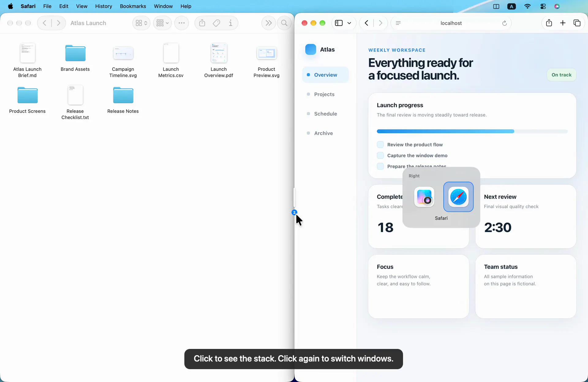Viewport: 588px width, 382px height.
Task: Select the Brand Assets folder
Action: tap(75, 58)
